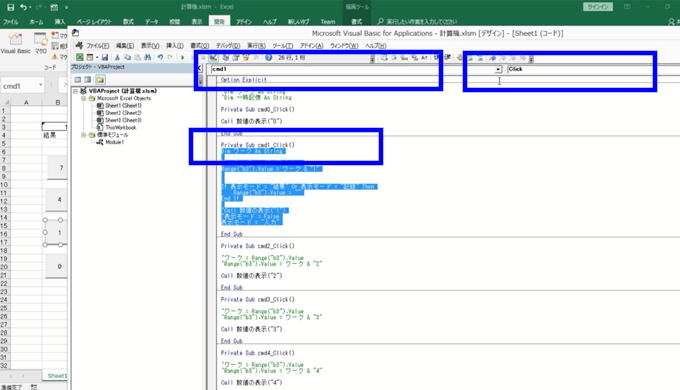Viewport: 680px width, 390px height.
Task: Run the macro with the green play icon
Action: tap(183, 57)
